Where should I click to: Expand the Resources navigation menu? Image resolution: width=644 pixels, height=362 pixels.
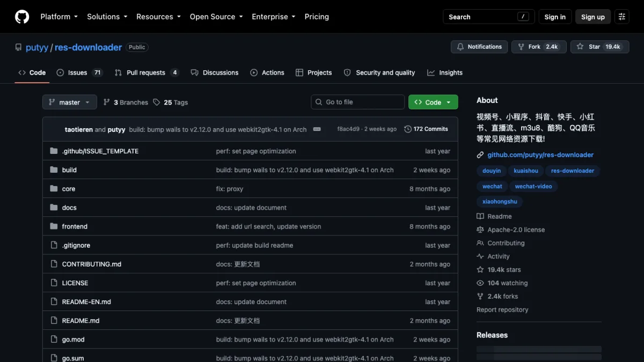coord(158,17)
